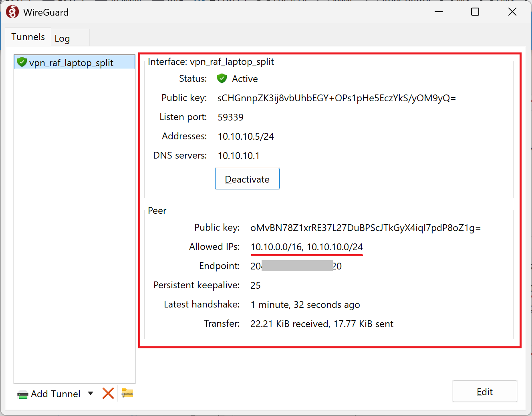Click the transfer statistics value
The image size is (532, 416).
(x=322, y=324)
